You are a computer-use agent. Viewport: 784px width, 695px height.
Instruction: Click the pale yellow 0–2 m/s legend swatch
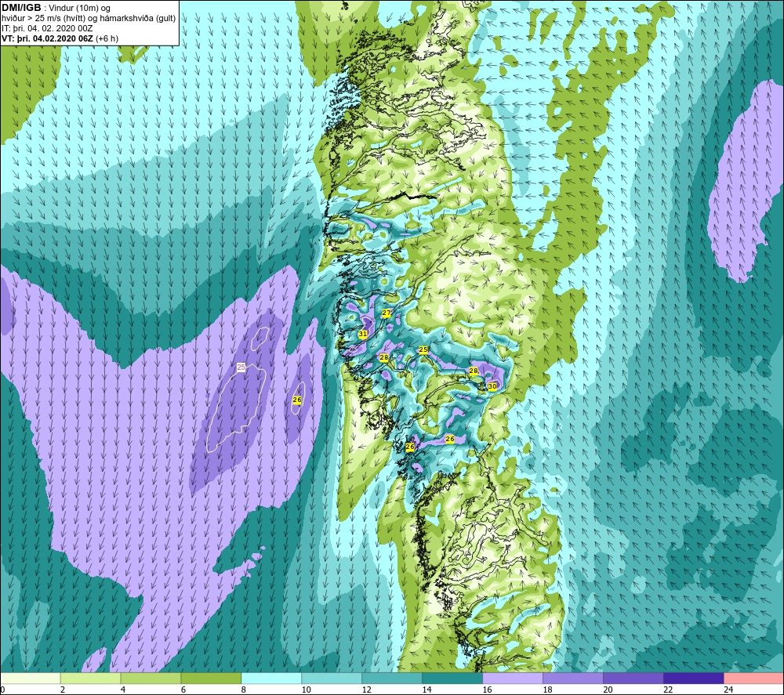[x=30, y=678]
